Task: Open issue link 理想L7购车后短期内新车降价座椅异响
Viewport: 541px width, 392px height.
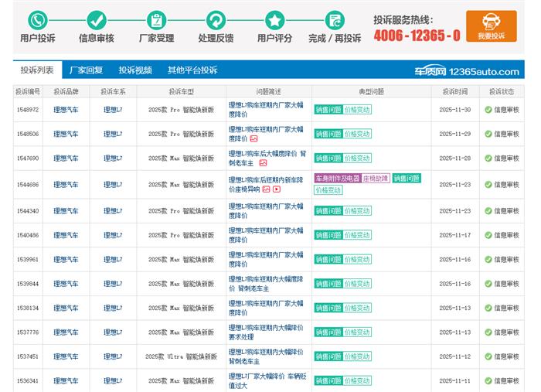Action: (x=266, y=185)
